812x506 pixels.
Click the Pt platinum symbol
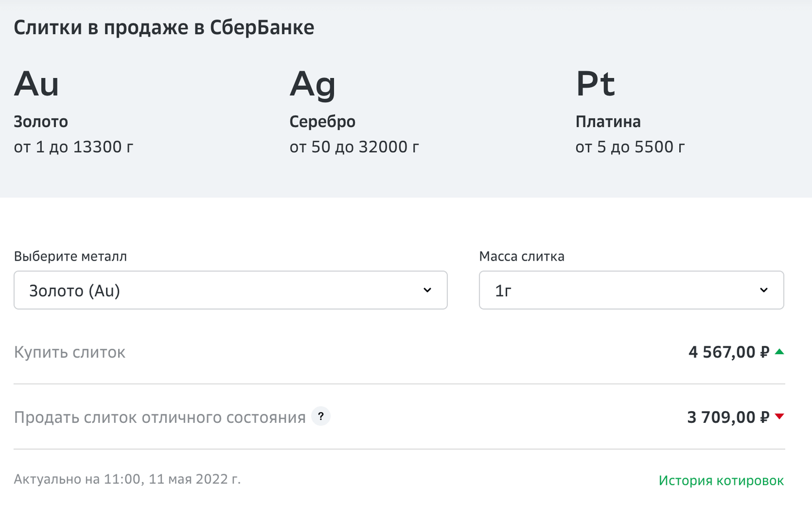click(x=595, y=84)
